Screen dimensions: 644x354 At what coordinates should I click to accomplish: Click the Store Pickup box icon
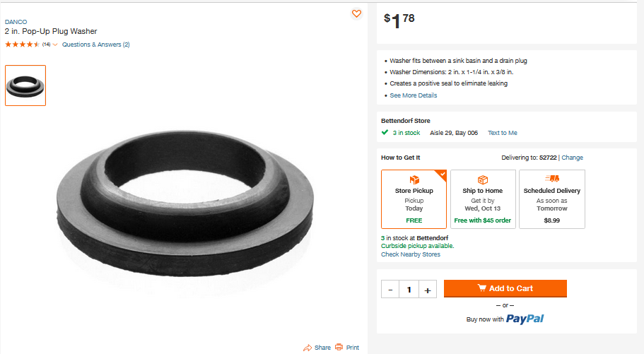click(414, 180)
